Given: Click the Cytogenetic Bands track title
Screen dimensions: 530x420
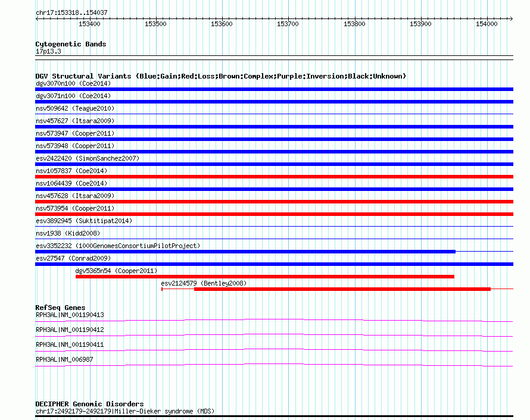Looking at the screenshot, I should 71,44.
